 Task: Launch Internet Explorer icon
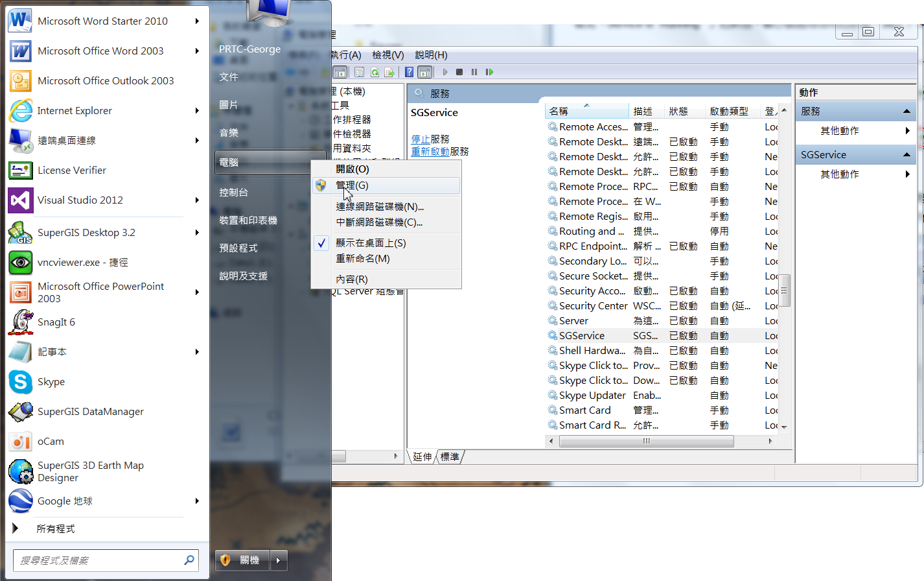coord(20,110)
